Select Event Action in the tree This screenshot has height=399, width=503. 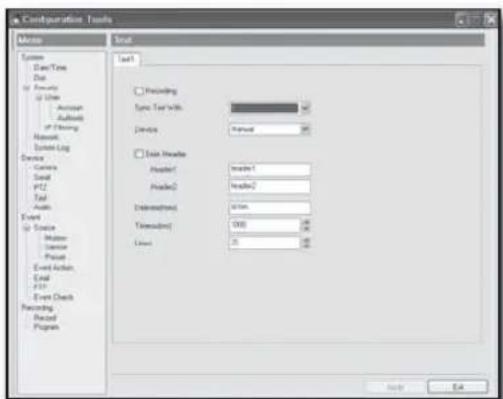coord(53,268)
